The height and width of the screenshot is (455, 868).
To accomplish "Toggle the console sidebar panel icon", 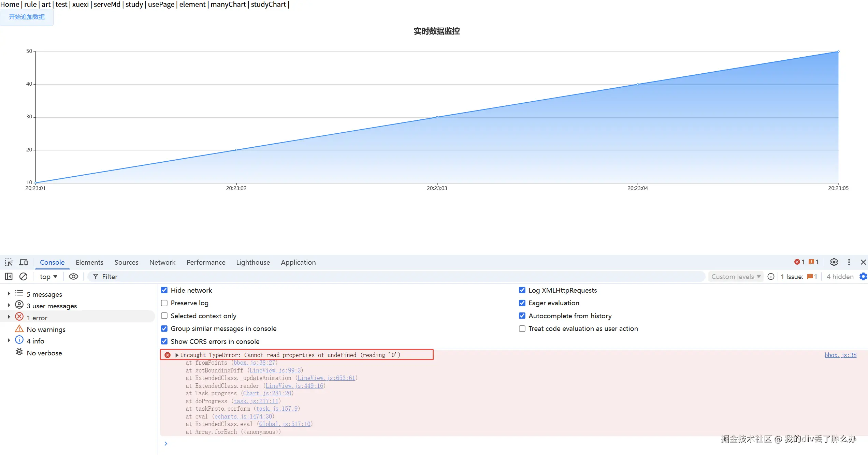I will [x=9, y=277].
